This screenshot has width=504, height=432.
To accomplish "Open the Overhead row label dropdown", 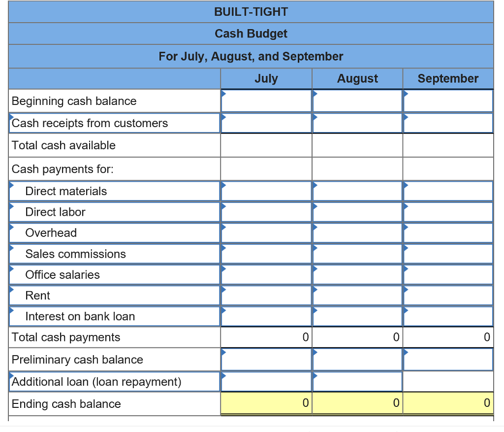I will coord(114,233).
